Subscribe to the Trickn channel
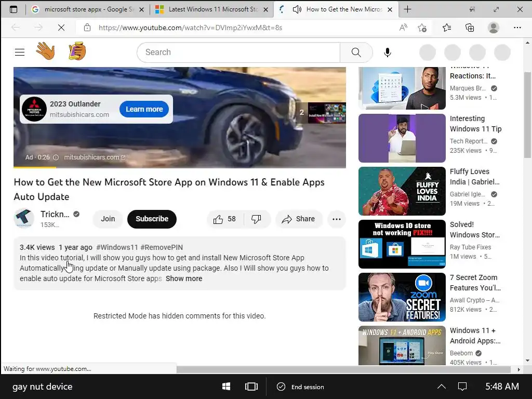The height and width of the screenshot is (399, 532). coord(152,219)
